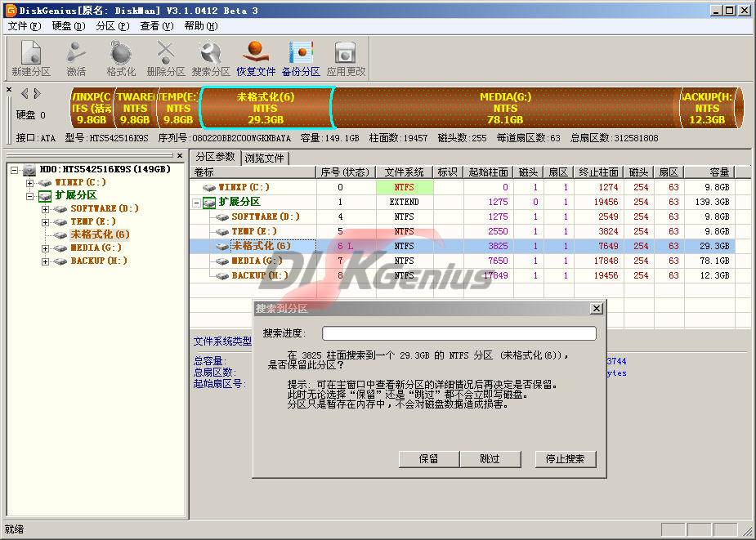Go to previous disk with left arrow
Screen dimensions: 756x540
tap(24, 93)
